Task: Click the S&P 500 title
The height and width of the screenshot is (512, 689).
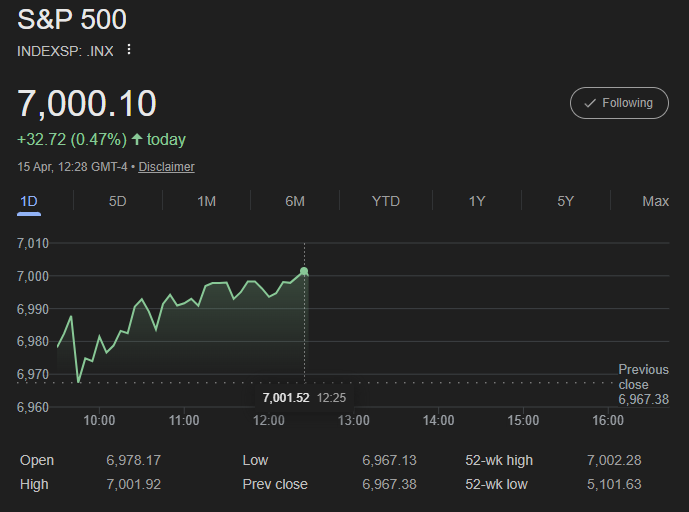Action: click(x=72, y=19)
